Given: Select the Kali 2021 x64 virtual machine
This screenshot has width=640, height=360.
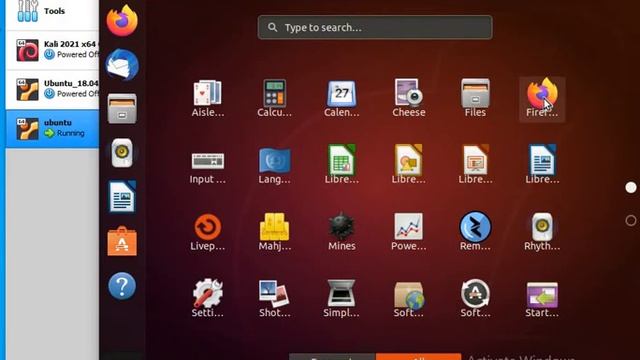Looking at the screenshot, I should click(52, 49).
